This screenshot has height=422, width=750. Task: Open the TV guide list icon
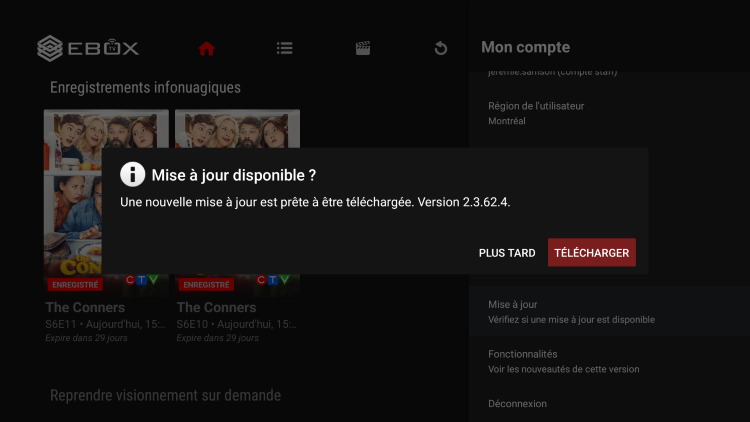pyautogui.click(x=285, y=48)
